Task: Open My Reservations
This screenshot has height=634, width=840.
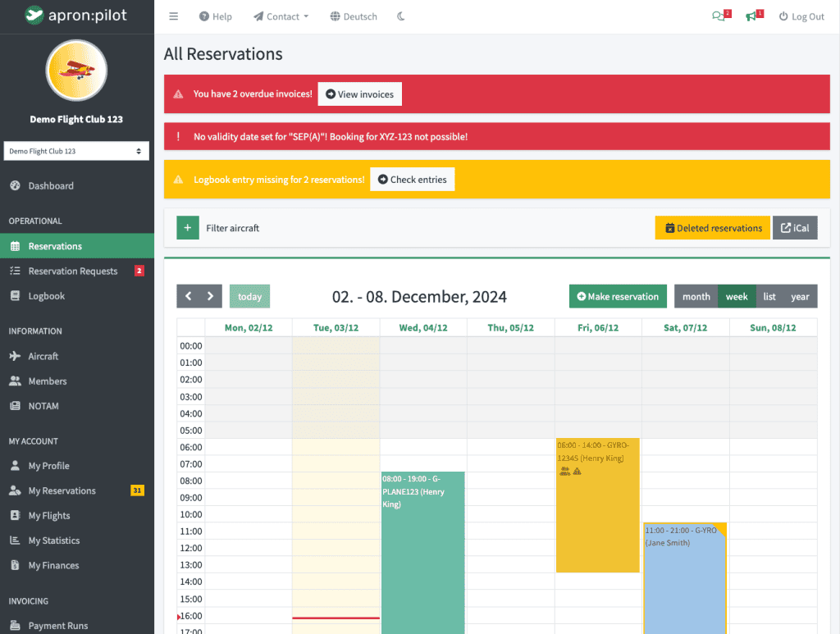Action: (77, 490)
